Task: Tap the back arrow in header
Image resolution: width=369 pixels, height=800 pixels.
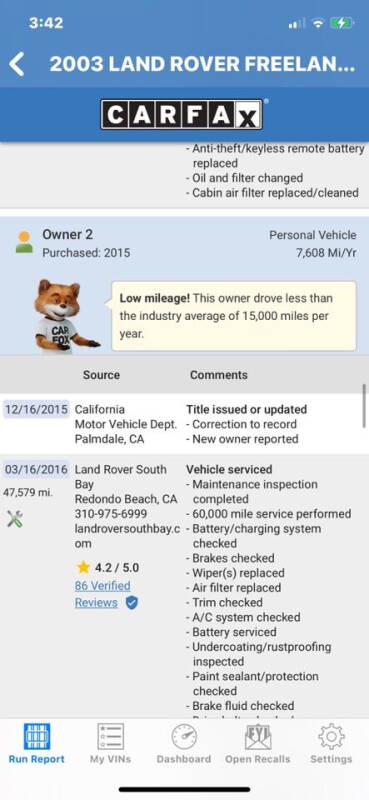Action: click(x=16, y=64)
